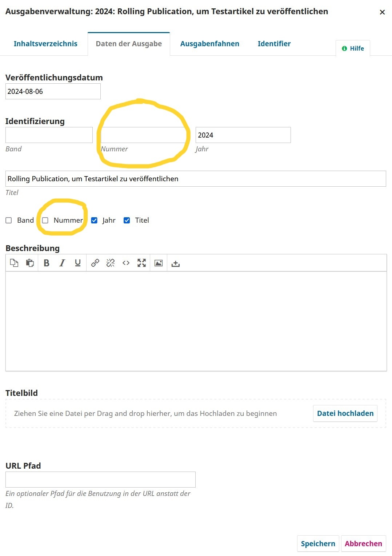Toggle bold formatting in Beschreibung editor
The image size is (392, 556).
(47, 263)
